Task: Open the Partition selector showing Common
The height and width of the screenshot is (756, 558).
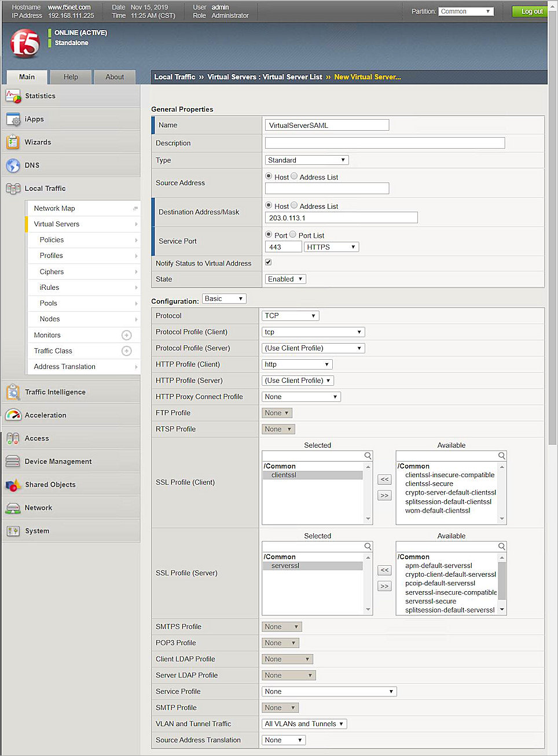Action: (465, 10)
